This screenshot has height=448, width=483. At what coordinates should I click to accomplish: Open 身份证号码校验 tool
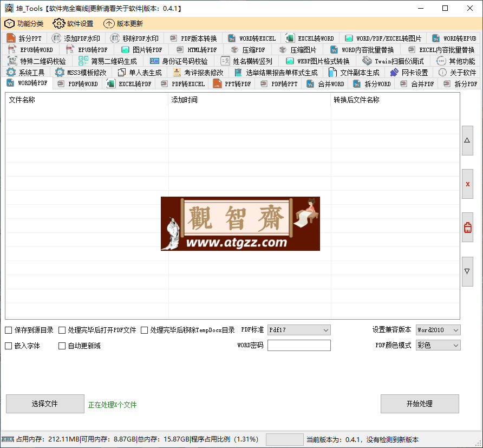pyautogui.click(x=179, y=61)
